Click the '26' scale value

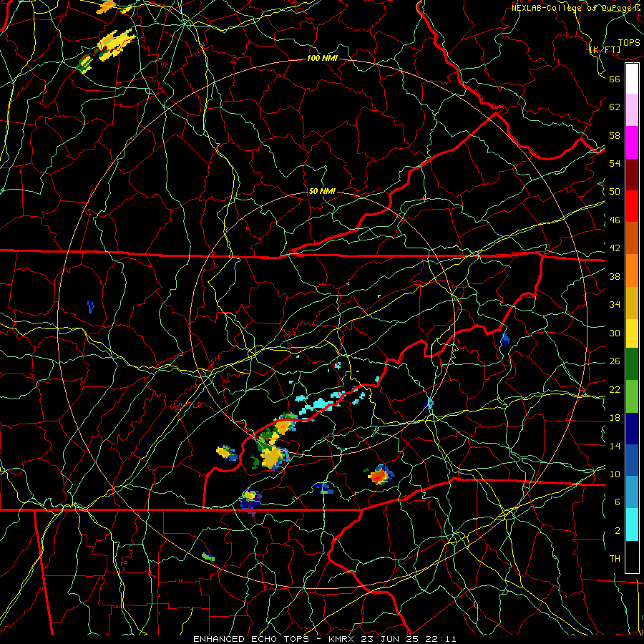(x=615, y=361)
